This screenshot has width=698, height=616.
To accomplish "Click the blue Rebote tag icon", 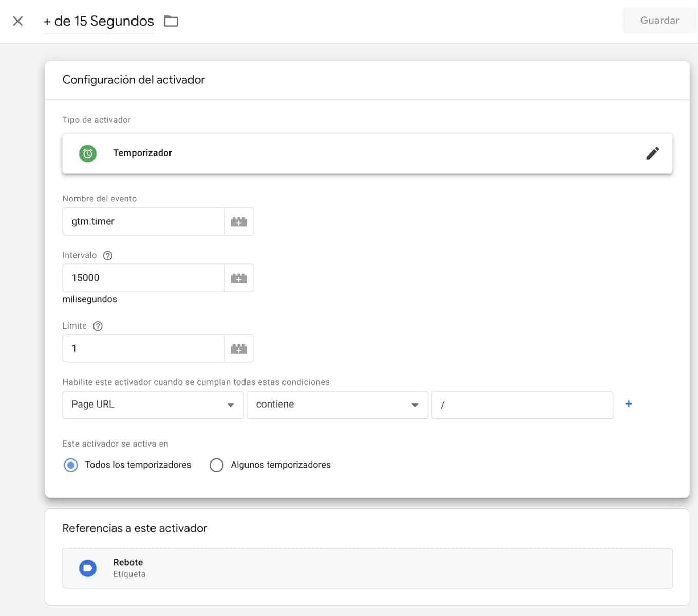I will [88, 568].
